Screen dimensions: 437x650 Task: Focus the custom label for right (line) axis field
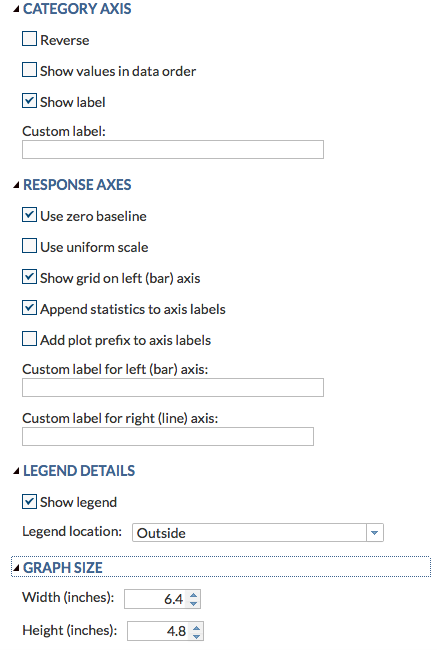click(168, 437)
